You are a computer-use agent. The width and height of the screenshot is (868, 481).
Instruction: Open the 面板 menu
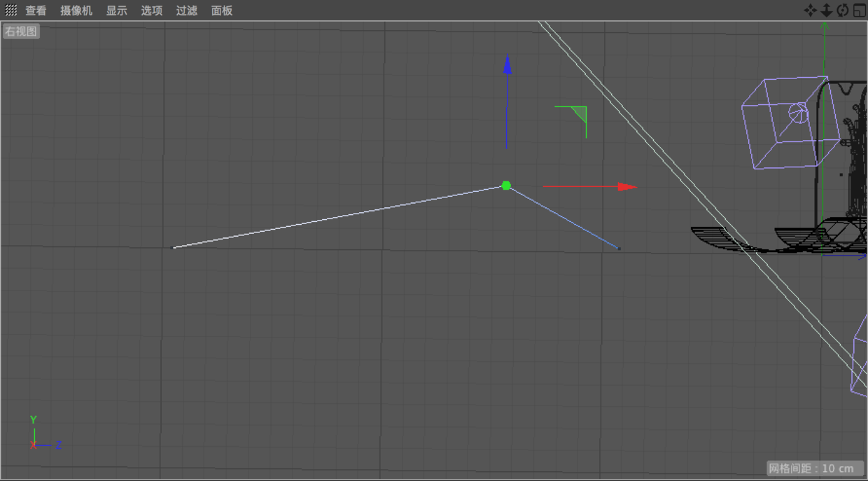point(222,11)
